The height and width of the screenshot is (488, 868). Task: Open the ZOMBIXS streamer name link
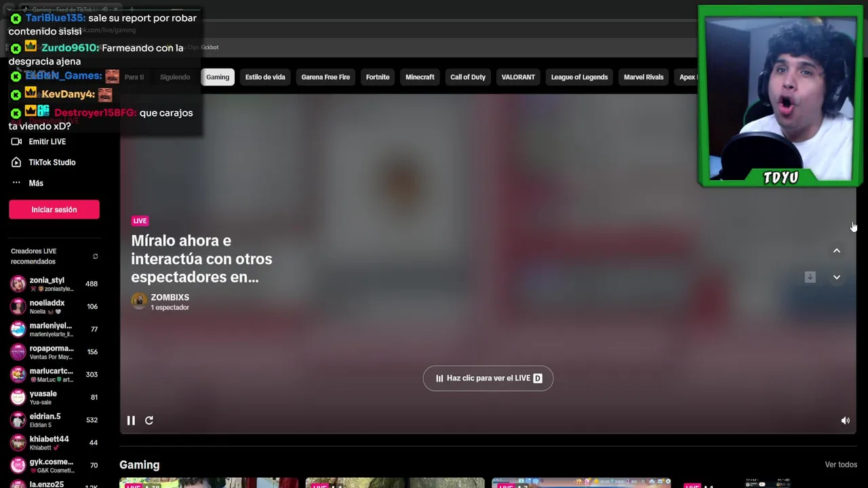coord(170,298)
